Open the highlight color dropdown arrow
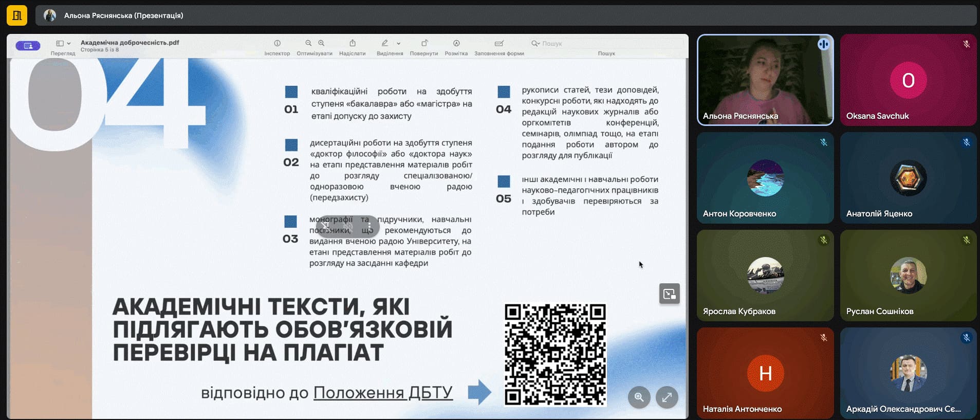The width and height of the screenshot is (980, 420). [399, 44]
